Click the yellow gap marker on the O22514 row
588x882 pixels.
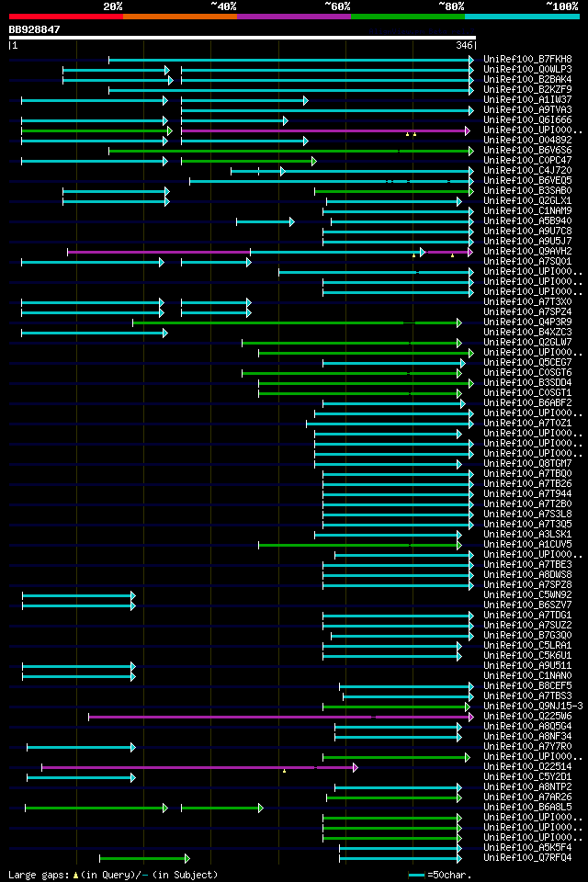point(284,771)
